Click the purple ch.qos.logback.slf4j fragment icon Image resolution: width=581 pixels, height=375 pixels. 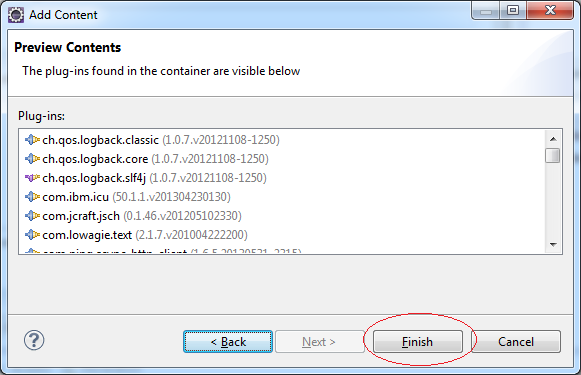click(x=32, y=178)
